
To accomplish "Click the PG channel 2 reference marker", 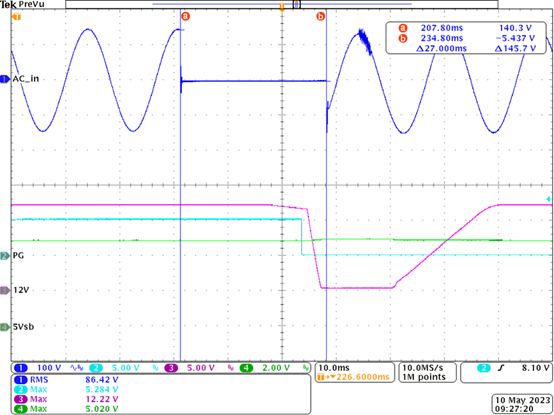I will (5, 256).
